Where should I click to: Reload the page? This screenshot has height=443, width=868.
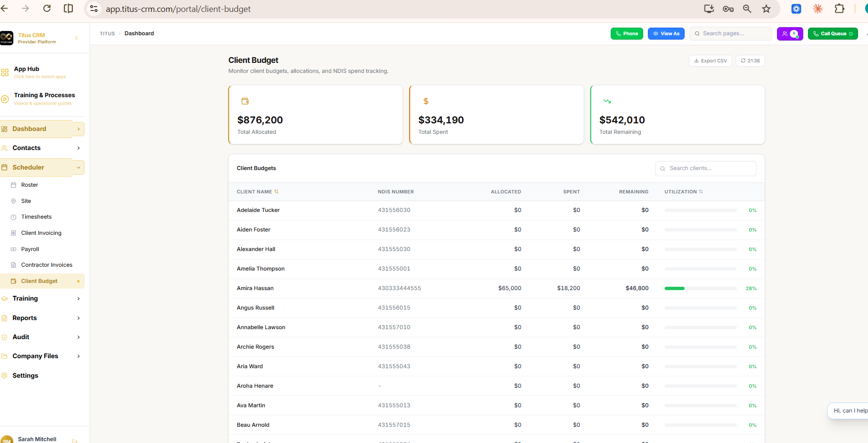point(47,9)
